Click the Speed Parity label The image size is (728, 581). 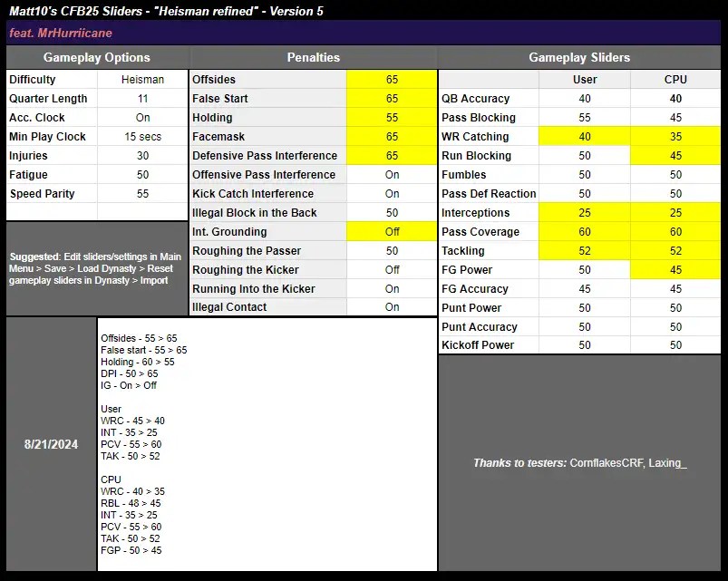(43, 193)
